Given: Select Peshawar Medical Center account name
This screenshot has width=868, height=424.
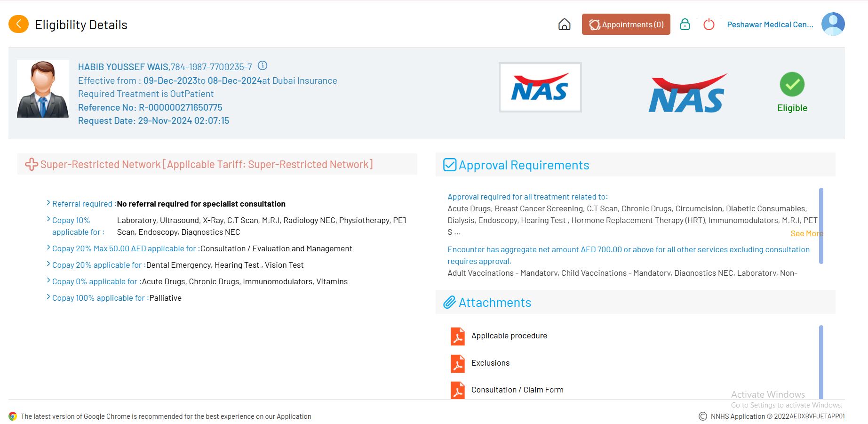Looking at the screenshot, I should [770, 24].
